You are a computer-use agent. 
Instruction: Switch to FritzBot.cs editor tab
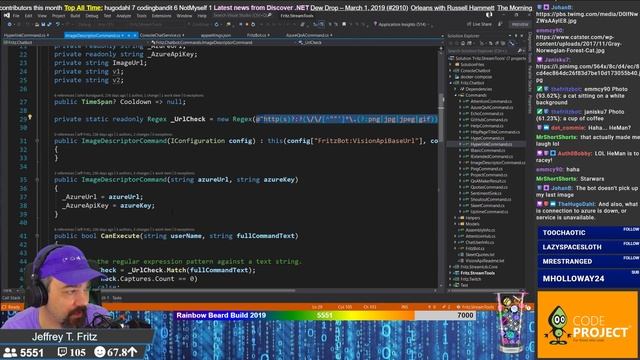tap(257, 36)
